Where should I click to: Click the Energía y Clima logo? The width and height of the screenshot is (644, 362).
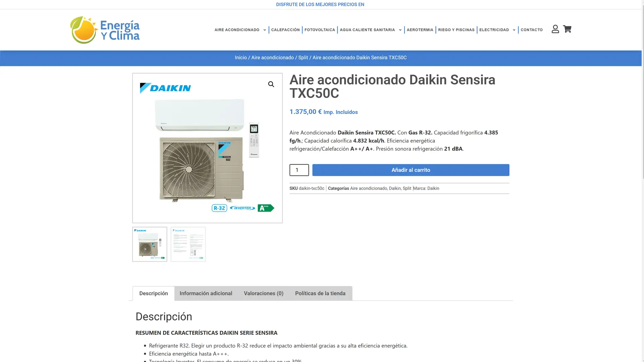[105, 30]
